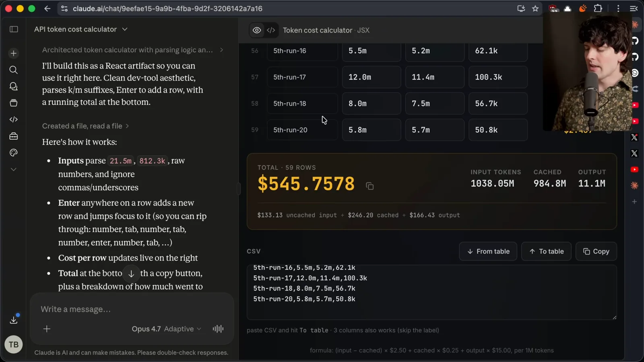The height and width of the screenshot is (362, 644).
Task: Open search in Claude sidebar
Action: pyautogui.click(x=14, y=70)
